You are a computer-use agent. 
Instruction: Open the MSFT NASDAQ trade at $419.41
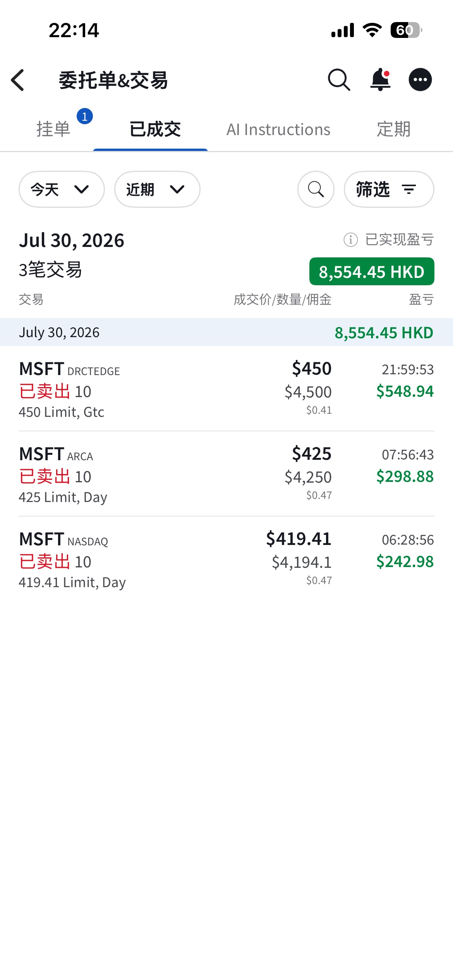point(226,559)
